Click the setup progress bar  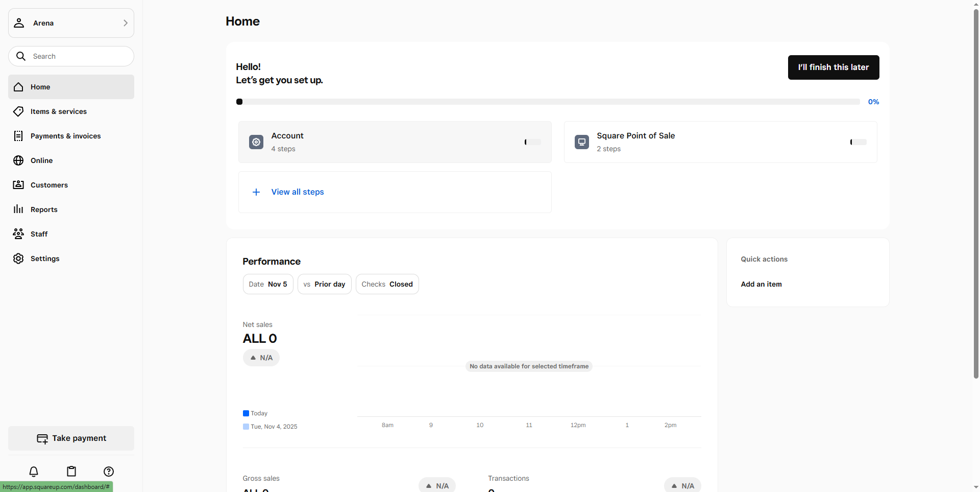548,102
